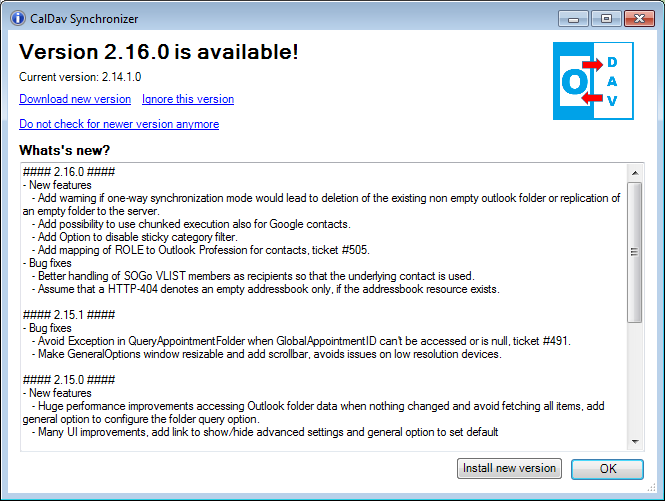Maximize the update dialog window
This screenshot has width=665, height=501.
(x=604, y=18)
